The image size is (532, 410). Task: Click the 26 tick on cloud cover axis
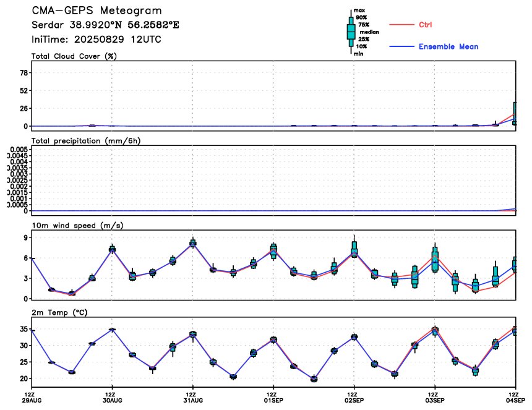tap(24, 108)
